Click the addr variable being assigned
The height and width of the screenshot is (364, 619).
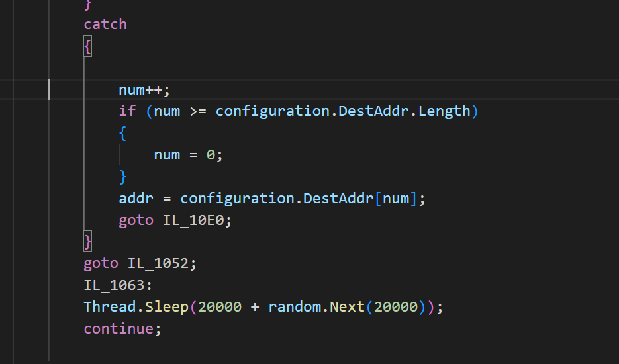(136, 199)
